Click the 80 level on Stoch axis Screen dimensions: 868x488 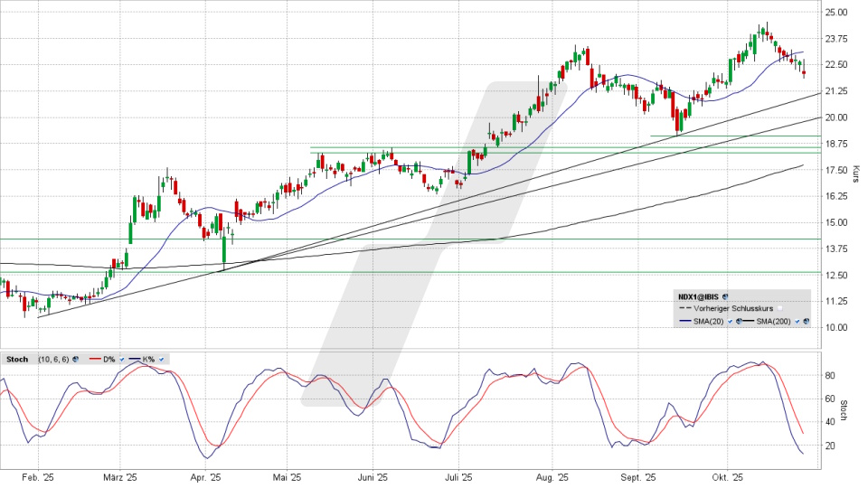[x=831, y=375]
